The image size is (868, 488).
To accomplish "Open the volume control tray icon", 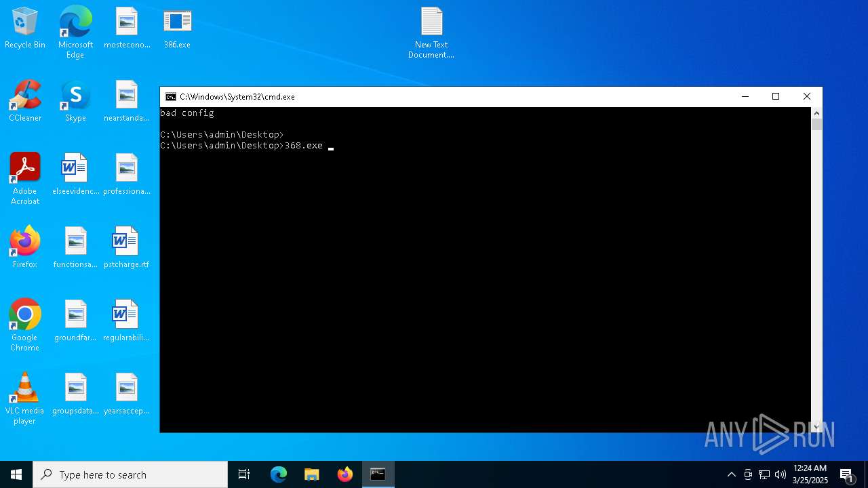I will 781,474.
